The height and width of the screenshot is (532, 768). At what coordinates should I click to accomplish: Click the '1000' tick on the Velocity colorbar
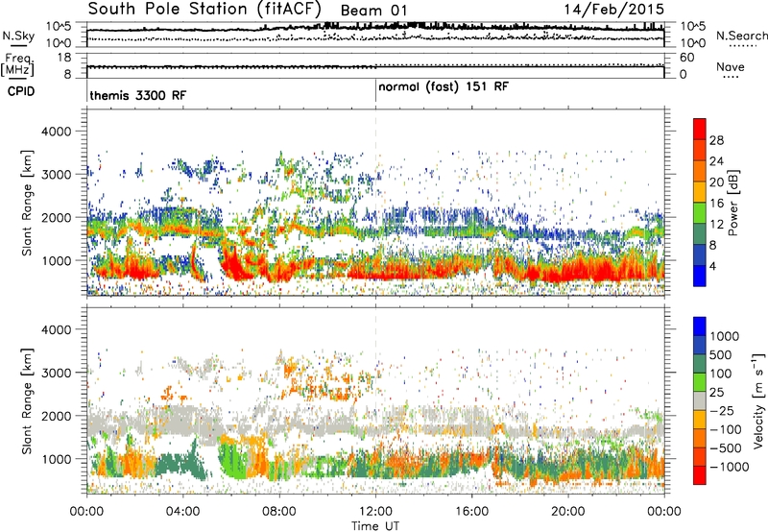[x=725, y=336]
